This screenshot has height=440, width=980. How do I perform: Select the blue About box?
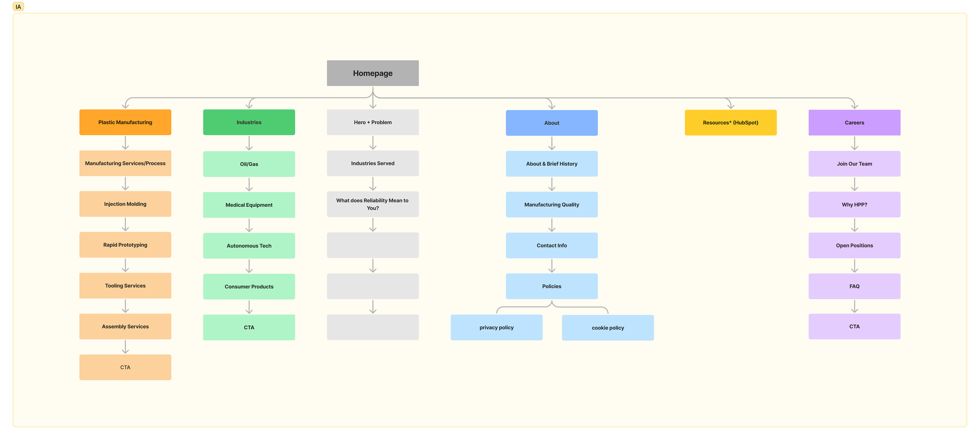click(551, 123)
